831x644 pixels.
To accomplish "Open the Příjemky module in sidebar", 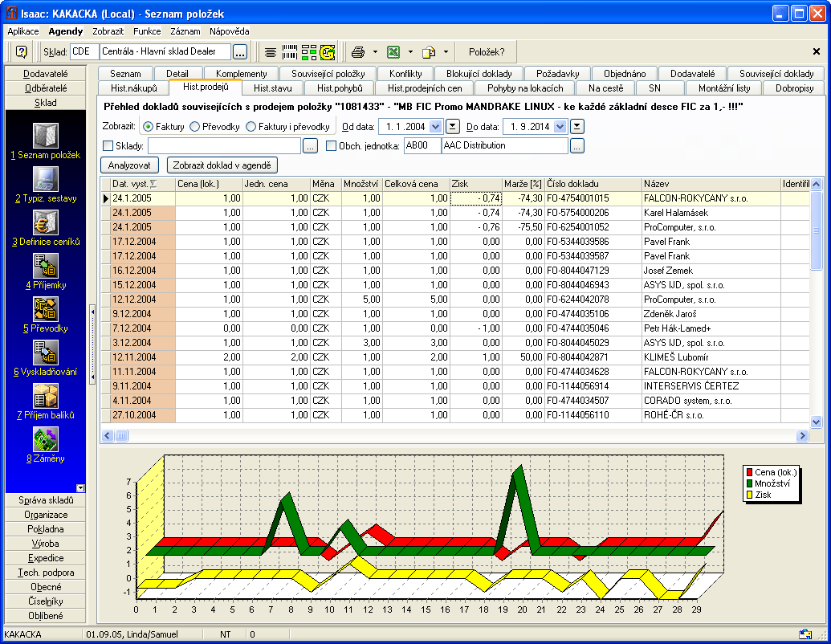I will 45,267.
